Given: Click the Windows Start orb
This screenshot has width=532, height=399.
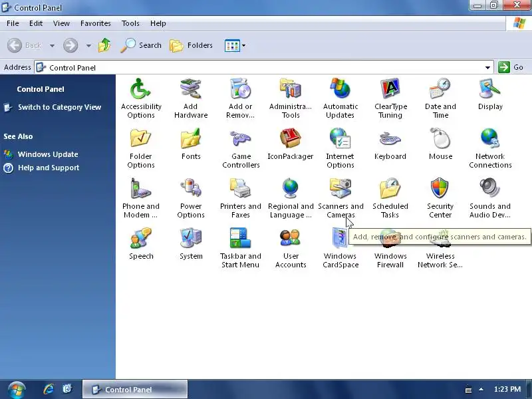Looking at the screenshot, I should point(16,390).
